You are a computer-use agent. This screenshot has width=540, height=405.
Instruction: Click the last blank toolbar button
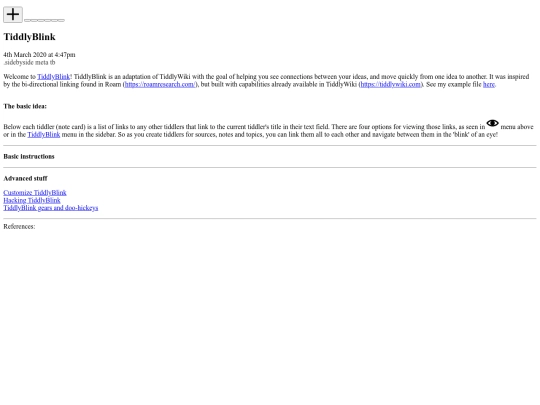[x=61, y=20]
